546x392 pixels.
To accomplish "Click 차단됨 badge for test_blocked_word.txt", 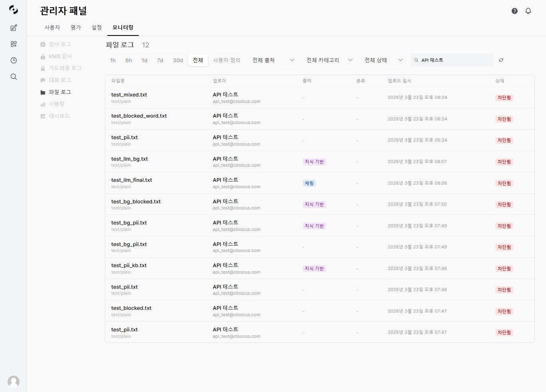I will (504, 119).
